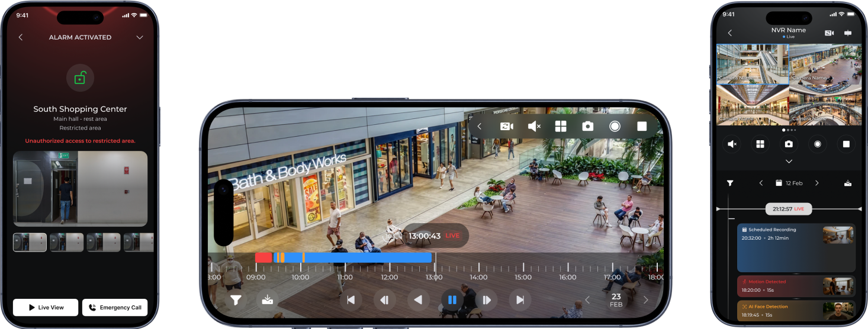This screenshot has width=868, height=329.
Task: Take snapshot using landscape player camera icon
Action: tap(587, 126)
